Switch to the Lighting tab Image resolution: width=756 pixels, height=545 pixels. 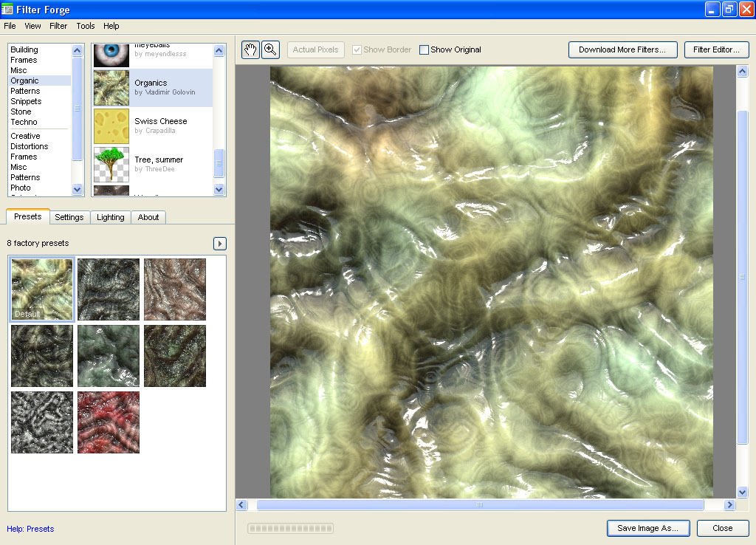[111, 217]
